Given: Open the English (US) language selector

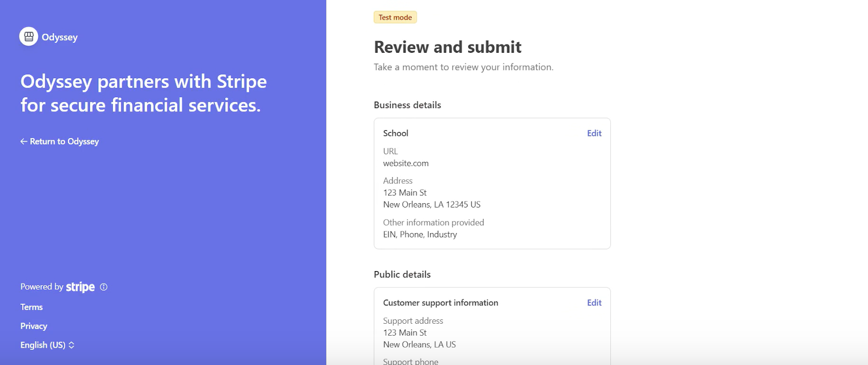Looking at the screenshot, I should (43, 345).
